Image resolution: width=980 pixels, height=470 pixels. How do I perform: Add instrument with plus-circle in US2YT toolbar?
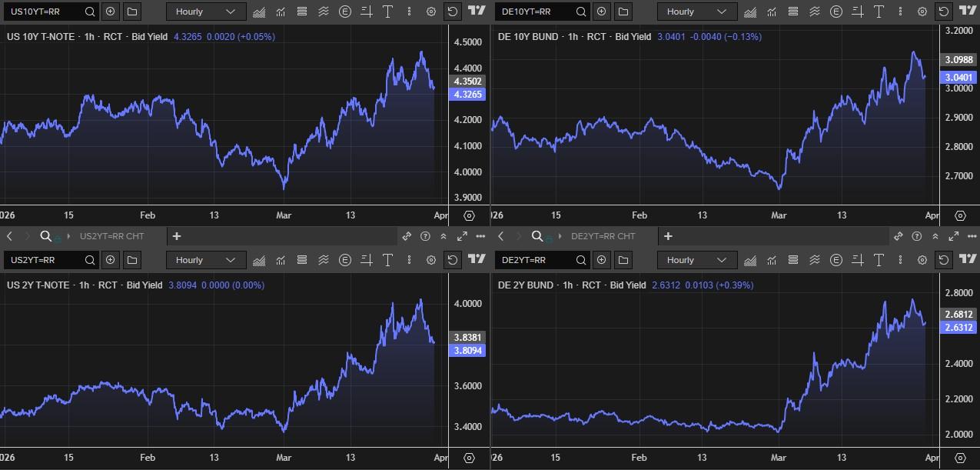(111, 260)
